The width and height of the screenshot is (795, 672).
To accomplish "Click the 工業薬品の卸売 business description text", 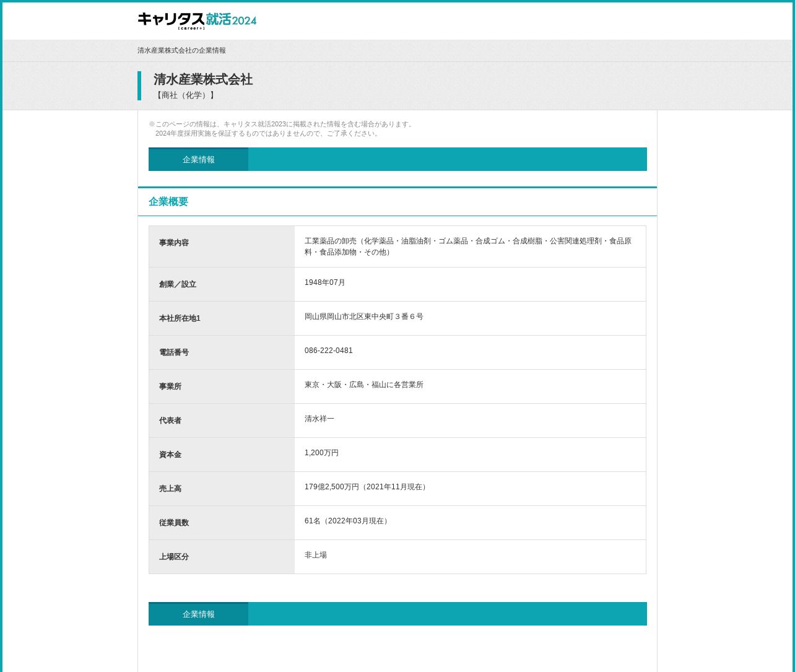I will coord(468,247).
